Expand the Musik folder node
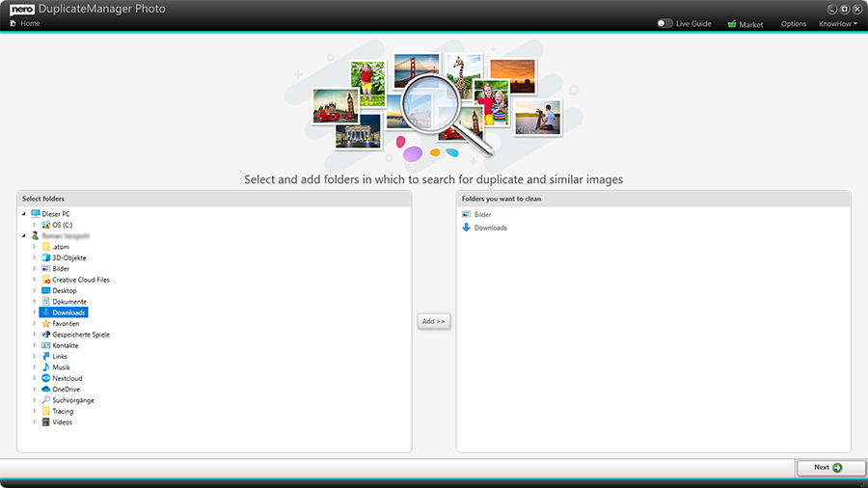 pyautogui.click(x=35, y=367)
